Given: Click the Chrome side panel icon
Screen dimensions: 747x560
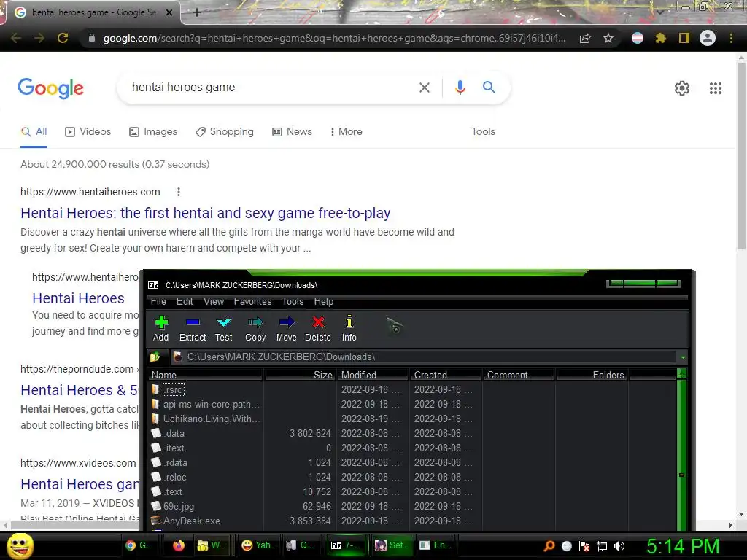Looking at the screenshot, I should pyautogui.click(x=684, y=38).
